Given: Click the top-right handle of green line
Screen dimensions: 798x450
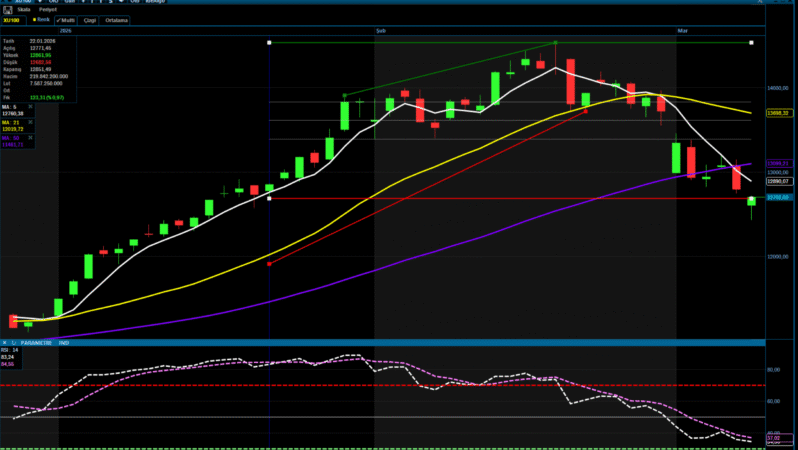Looking at the screenshot, I should pos(752,42).
